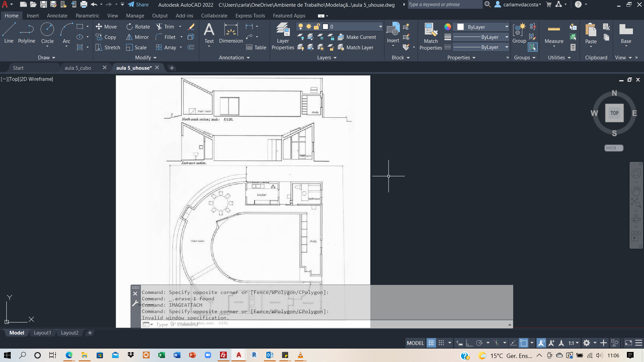Open the Parametric ribbon tab
644x362 pixels.
click(87, 15)
